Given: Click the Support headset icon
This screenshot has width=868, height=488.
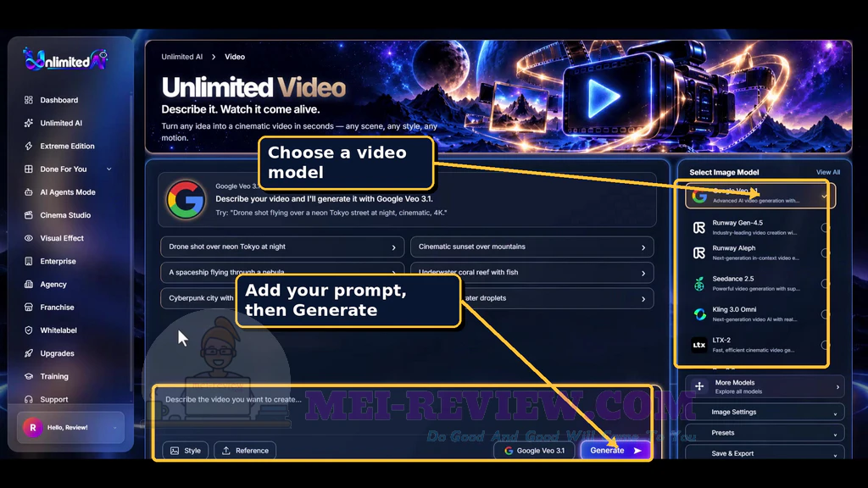Looking at the screenshot, I should pyautogui.click(x=29, y=399).
